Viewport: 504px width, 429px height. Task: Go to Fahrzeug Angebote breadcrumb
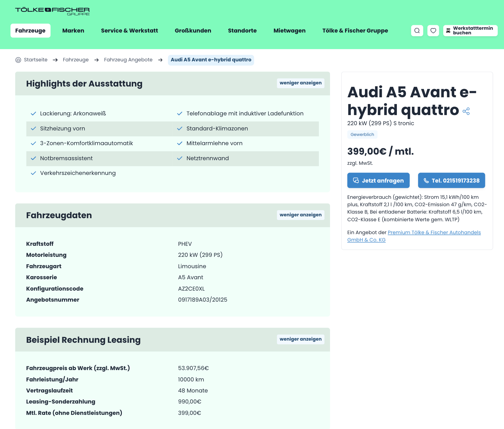coord(128,60)
